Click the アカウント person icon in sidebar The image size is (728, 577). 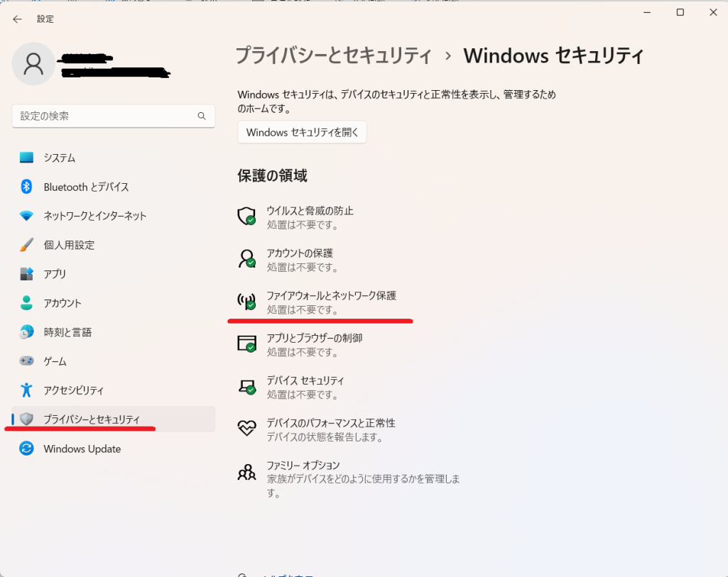(26, 303)
